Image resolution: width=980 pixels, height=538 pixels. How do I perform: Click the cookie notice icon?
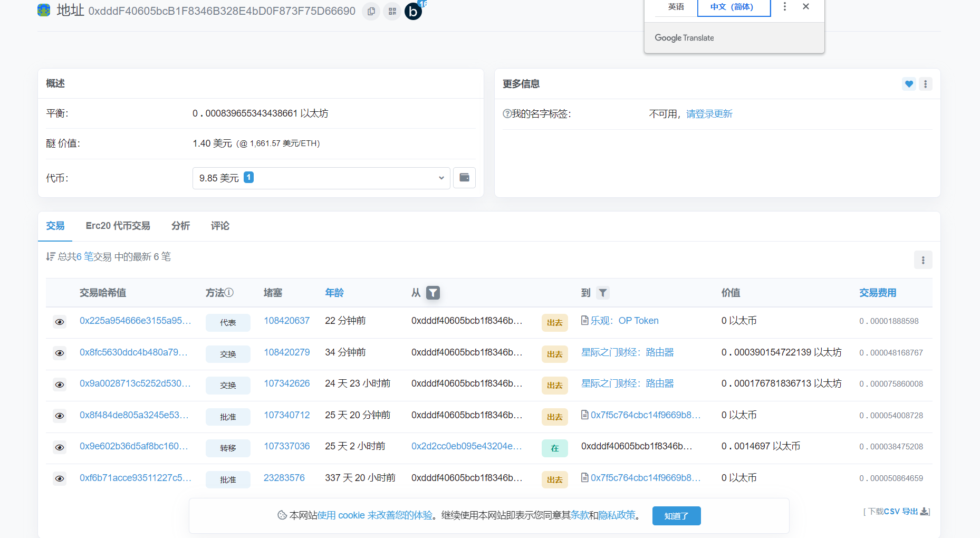[x=282, y=515]
